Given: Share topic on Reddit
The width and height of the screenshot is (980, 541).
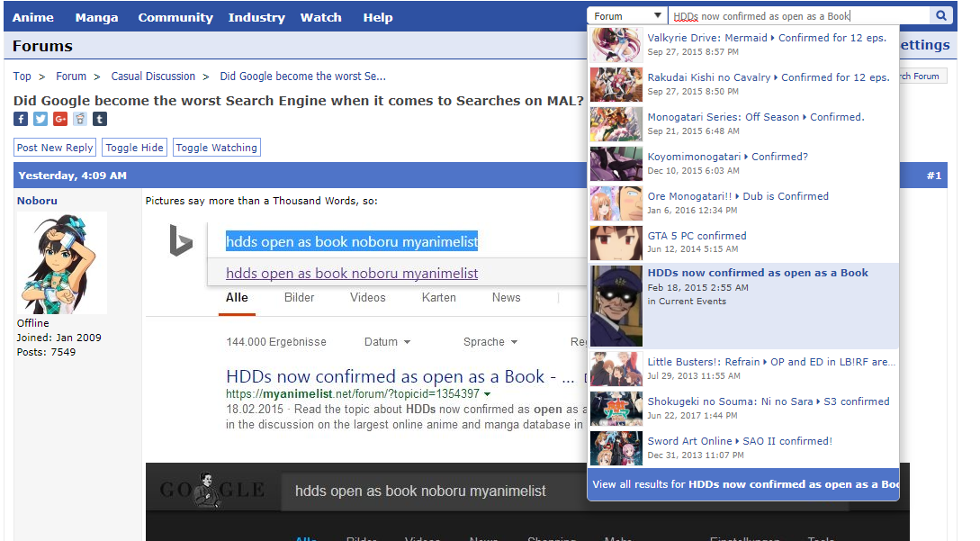Looking at the screenshot, I should (x=80, y=119).
